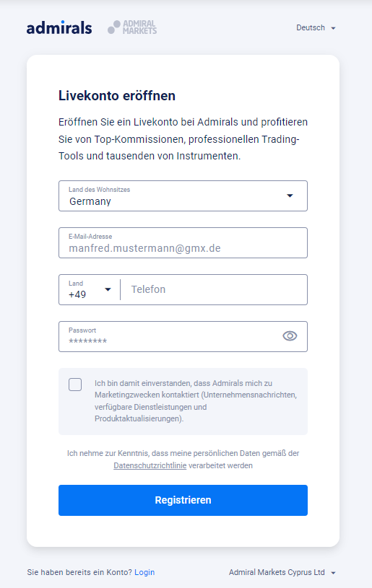This screenshot has width=372, height=588.
Task: Expand the Land des Wohnsitzes dropdown
Action: tap(183, 196)
